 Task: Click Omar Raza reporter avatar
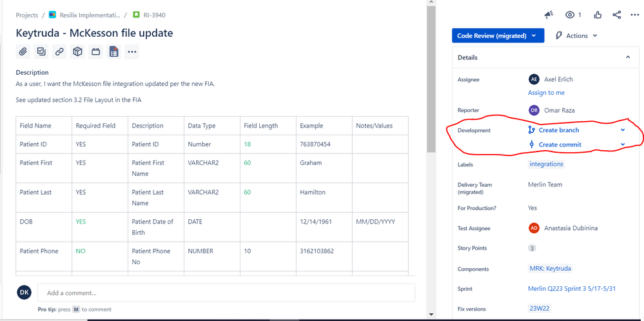[534, 110]
